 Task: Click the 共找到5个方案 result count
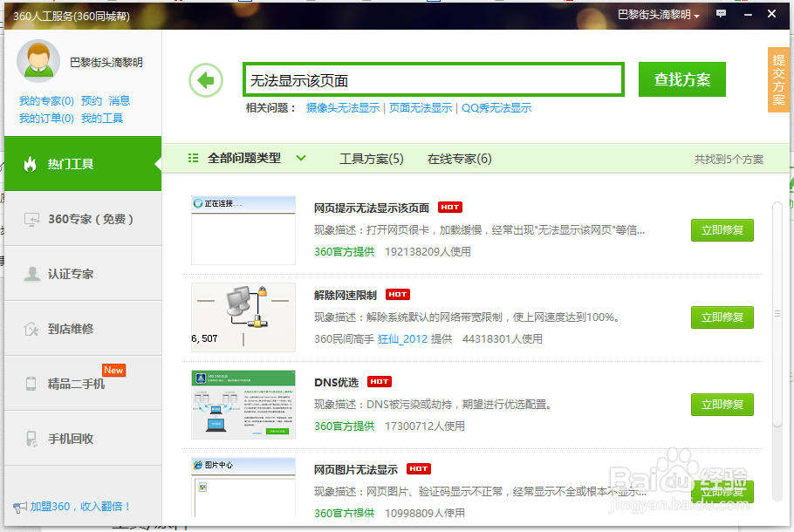point(729,160)
